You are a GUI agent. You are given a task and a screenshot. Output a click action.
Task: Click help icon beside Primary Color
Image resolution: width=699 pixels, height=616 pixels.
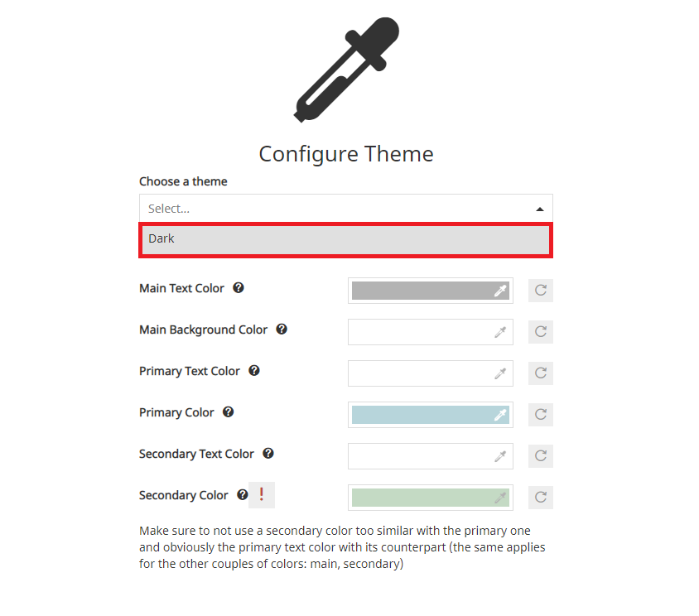228,412
